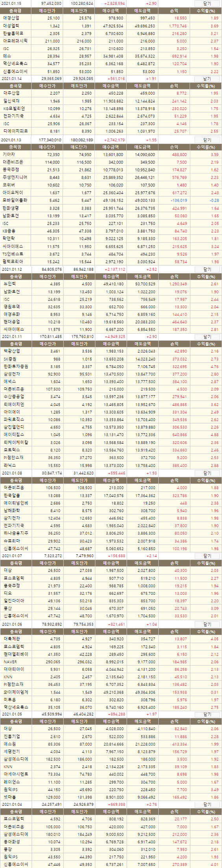Select the 파워로직스 stock entry

click(13, 420)
